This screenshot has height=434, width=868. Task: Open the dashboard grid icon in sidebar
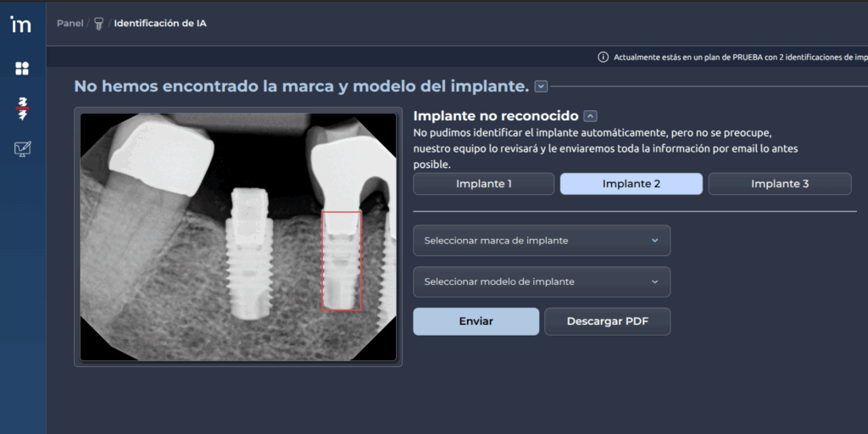coord(22,69)
